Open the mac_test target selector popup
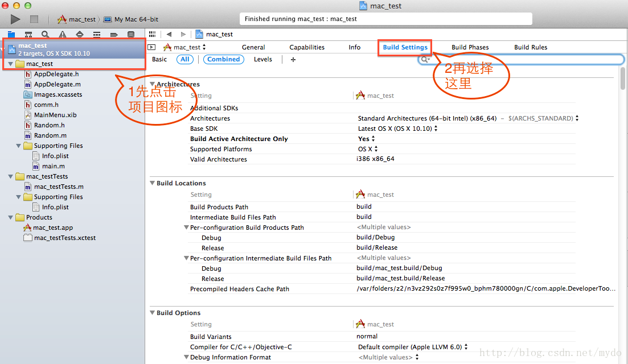The width and height of the screenshot is (628, 364). pyautogui.click(x=184, y=47)
